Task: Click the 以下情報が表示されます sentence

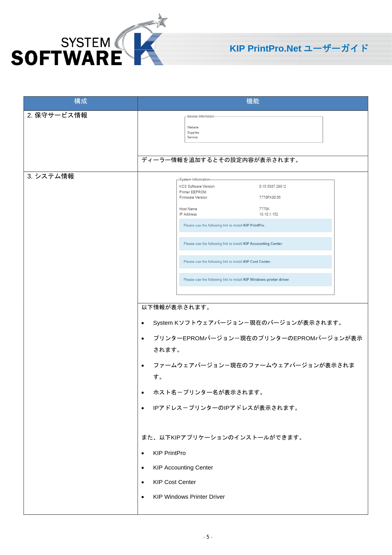Action: coord(176,307)
